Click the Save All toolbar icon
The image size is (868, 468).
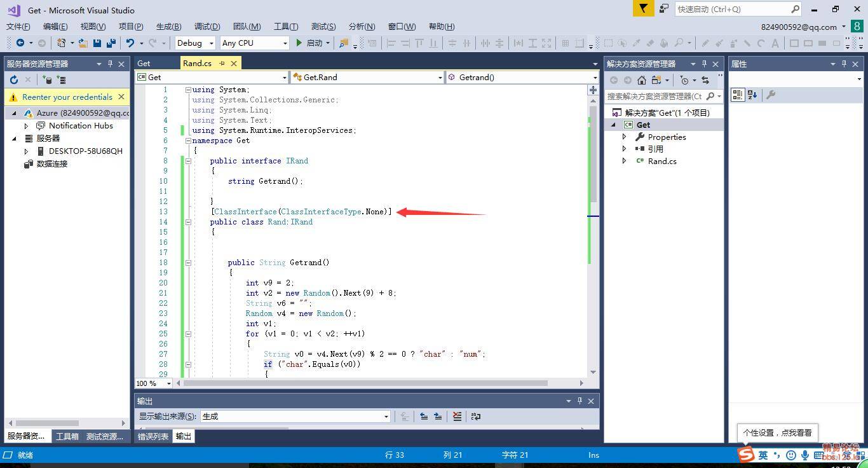tap(111, 43)
